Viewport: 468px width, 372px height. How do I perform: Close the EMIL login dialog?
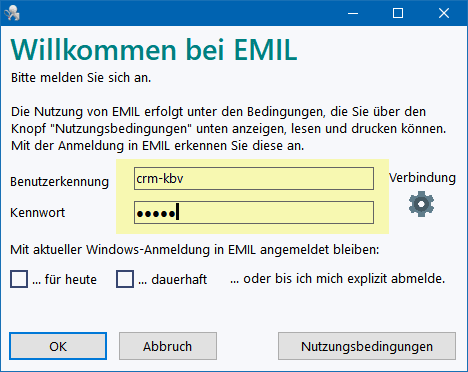(444, 13)
